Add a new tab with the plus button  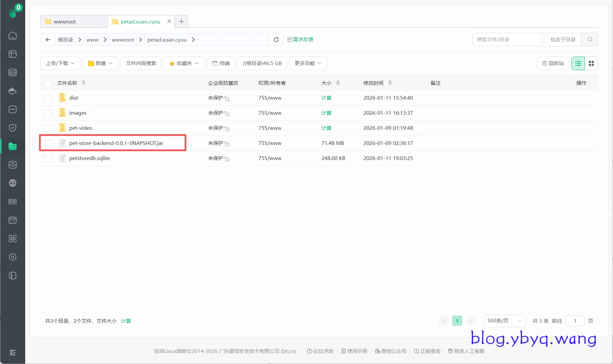tap(181, 21)
